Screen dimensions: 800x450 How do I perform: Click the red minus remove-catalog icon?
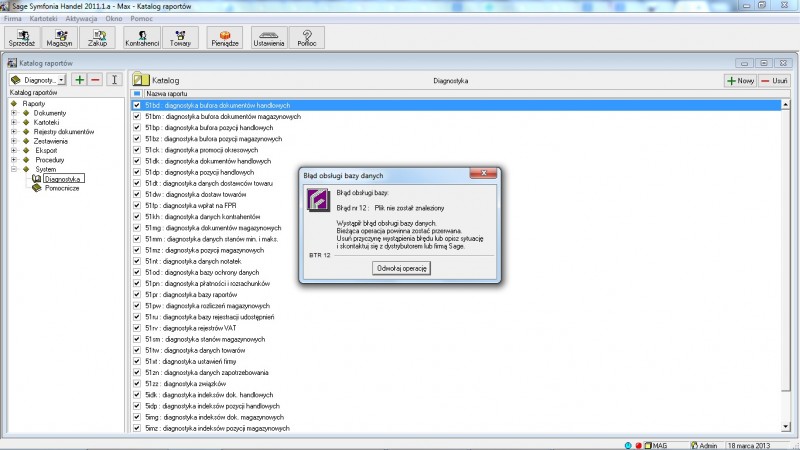tap(95, 80)
